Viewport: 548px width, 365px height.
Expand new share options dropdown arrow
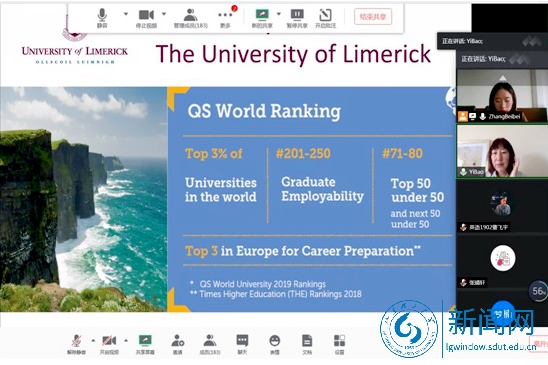tap(279, 14)
